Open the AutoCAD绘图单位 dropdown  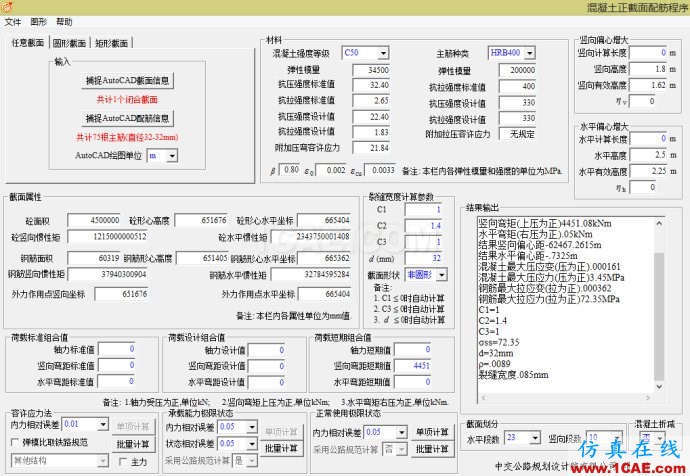click(172, 156)
